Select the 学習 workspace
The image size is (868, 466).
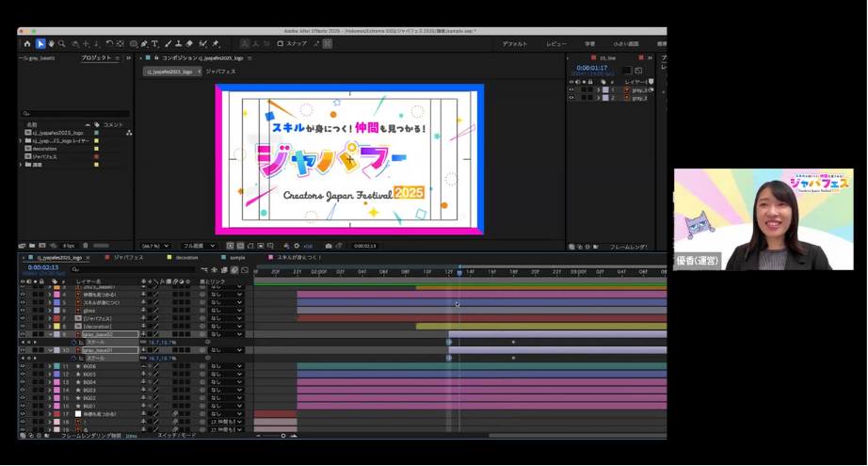tap(590, 43)
